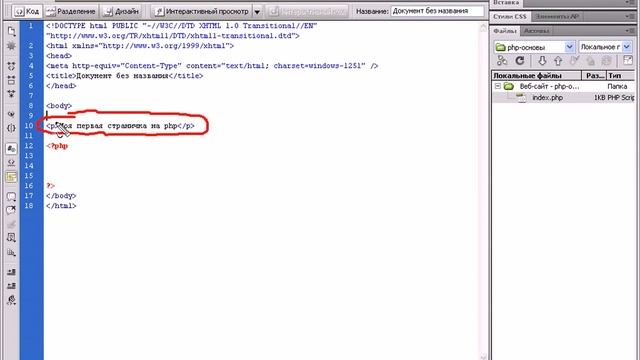Image resolution: width=640 pixels, height=360 pixels.
Task: Edit the Название document title field
Action: point(437,11)
